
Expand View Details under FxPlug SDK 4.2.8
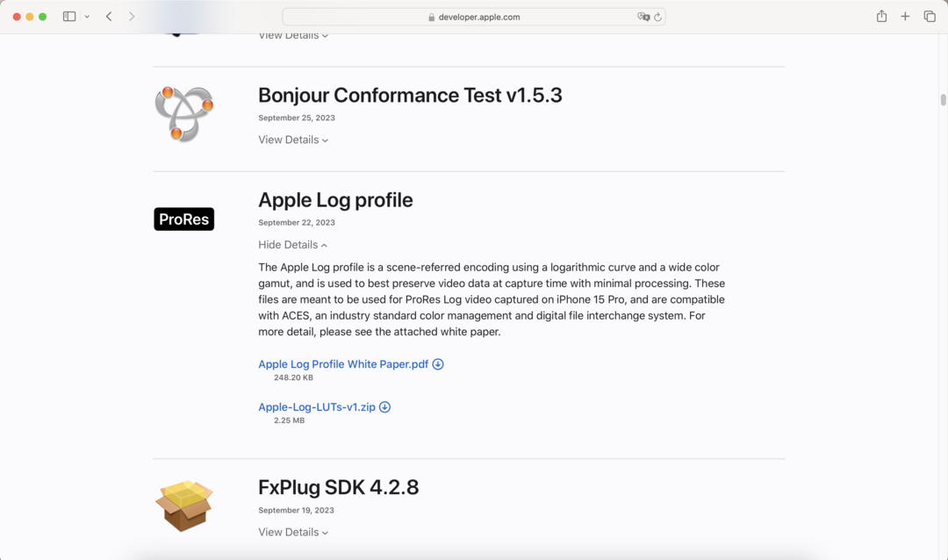pos(293,532)
